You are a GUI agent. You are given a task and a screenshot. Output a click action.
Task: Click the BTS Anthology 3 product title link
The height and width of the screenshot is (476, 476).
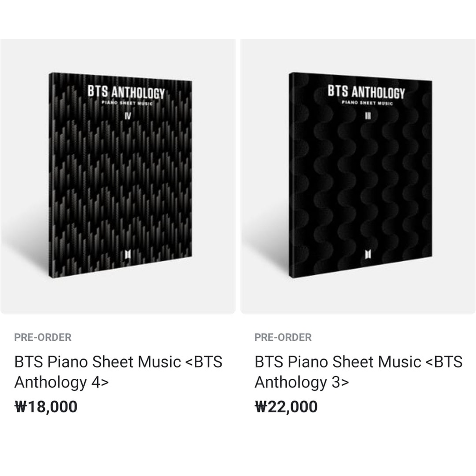[358, 372]
